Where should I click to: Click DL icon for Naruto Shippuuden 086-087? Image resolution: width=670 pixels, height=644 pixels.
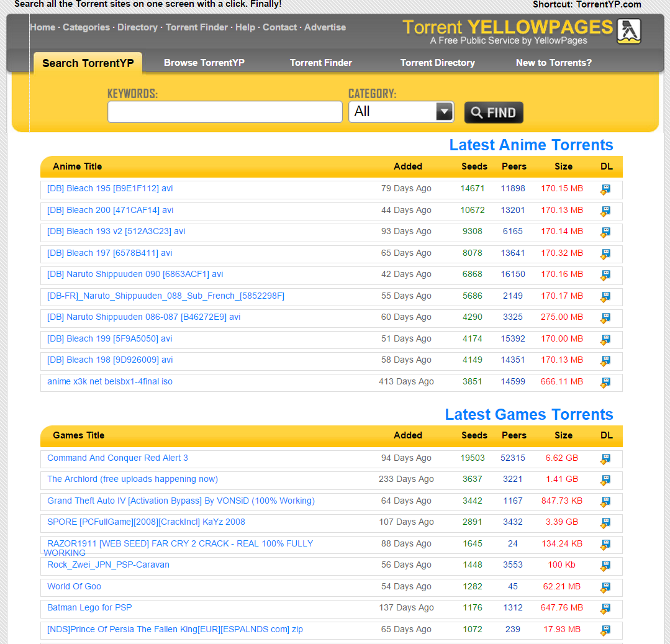pyautogui.click(x=605, y=317)
